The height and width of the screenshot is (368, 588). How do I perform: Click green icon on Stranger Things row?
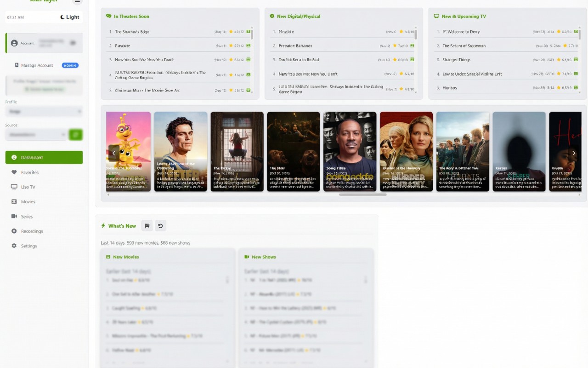[576, 59]
